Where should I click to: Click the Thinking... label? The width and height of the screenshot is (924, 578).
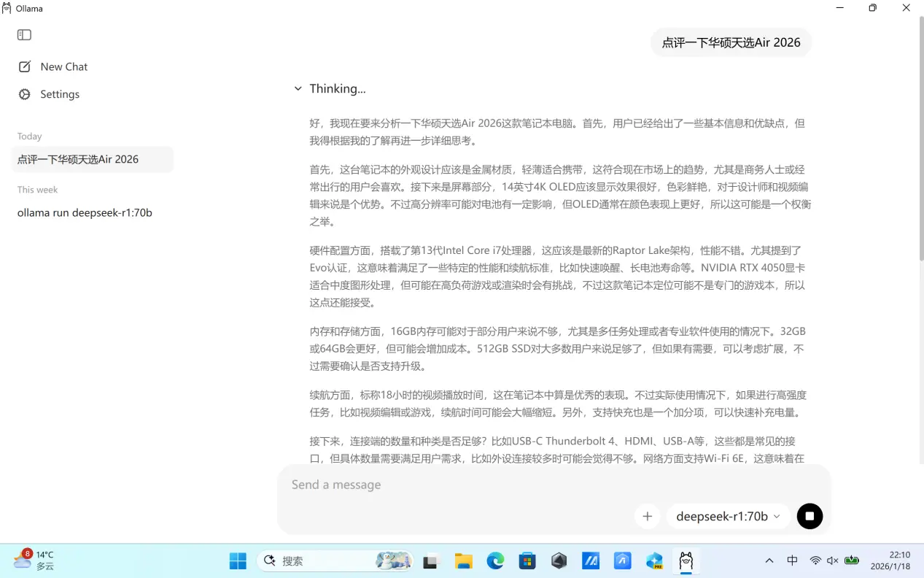pos(338,88)
